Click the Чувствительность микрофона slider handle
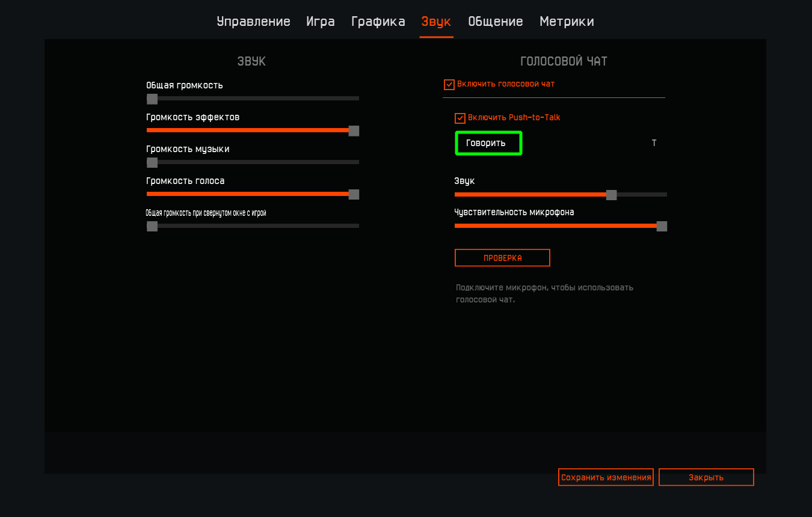 [662, 226]
